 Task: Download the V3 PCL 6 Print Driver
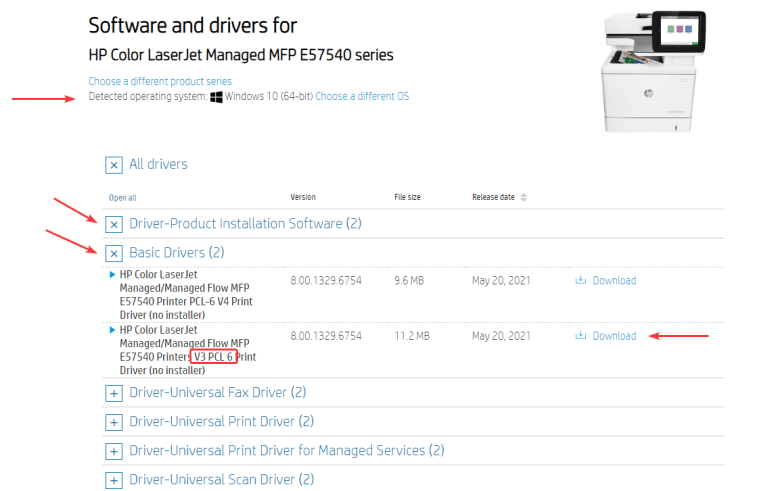614,336
